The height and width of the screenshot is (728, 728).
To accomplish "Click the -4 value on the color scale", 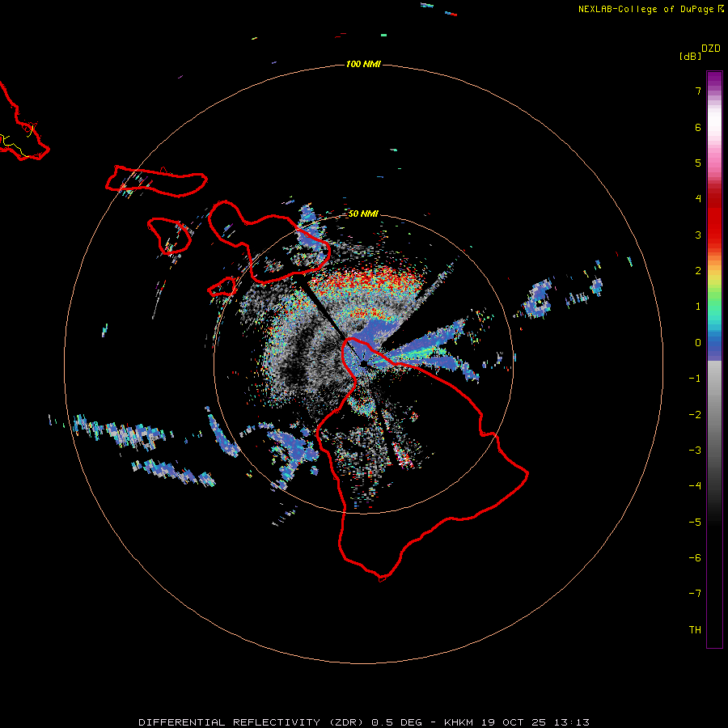I will tap(695, 486).
